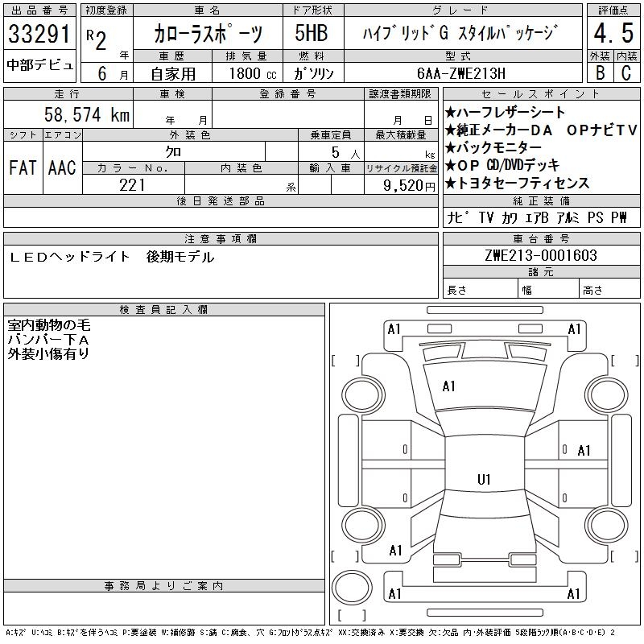Select the door type 5HB cell
644x644 pixels.
(312, 35)
